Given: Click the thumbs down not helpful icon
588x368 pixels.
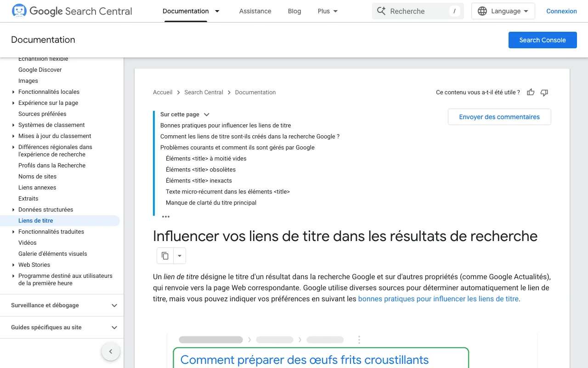Looking at the screenshot, I should pyautogui.click(x=544, y=92).
